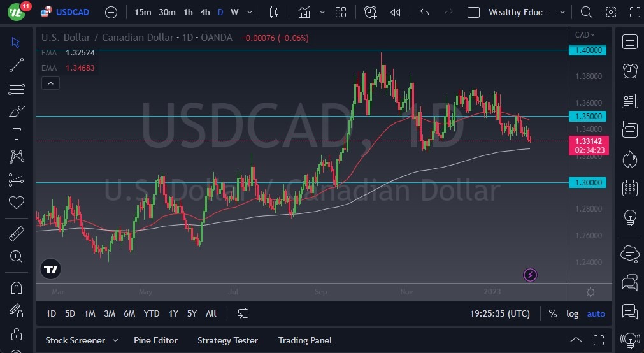This screenshot has height=353, width=644.
Task: Toggle magnet mode for drawings
Action: (17, 287)
